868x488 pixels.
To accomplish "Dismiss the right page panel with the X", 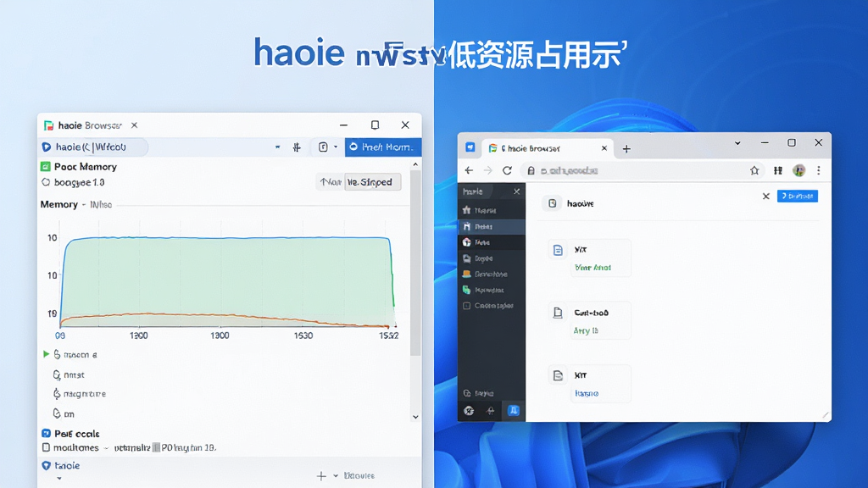I will tap(766, 196).
